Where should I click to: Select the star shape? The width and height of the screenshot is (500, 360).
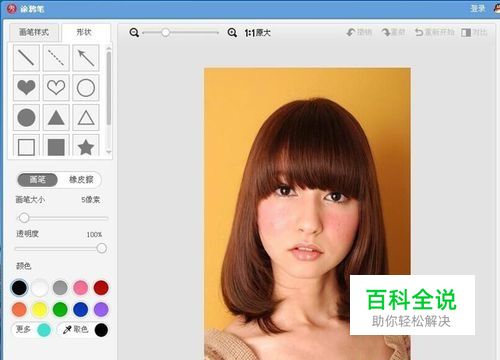[x=86, y=145]
